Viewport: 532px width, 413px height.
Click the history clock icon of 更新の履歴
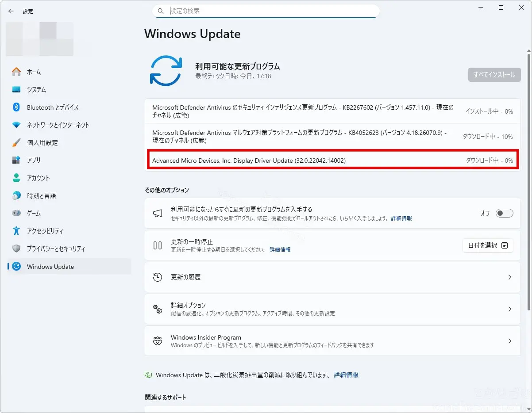click(158, 277)
